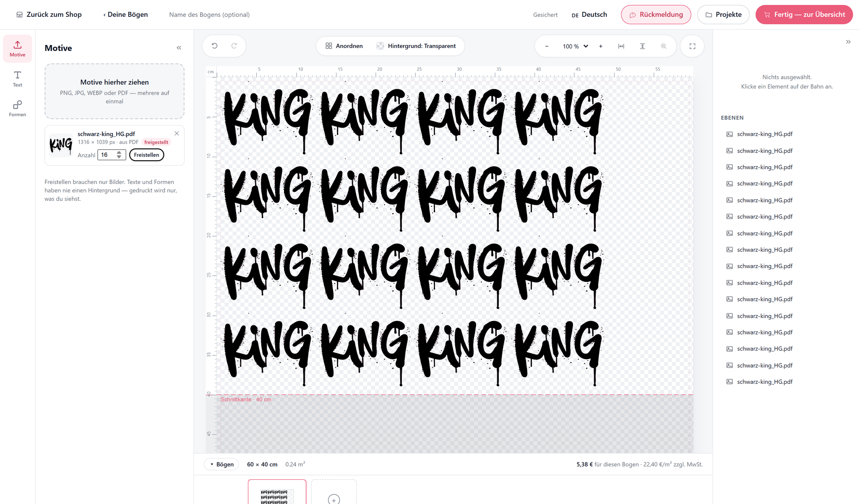This screenshot has width=859, height=504.
Task: Click the Anzahl quantity field showing 16
Action: coord(111,155)
